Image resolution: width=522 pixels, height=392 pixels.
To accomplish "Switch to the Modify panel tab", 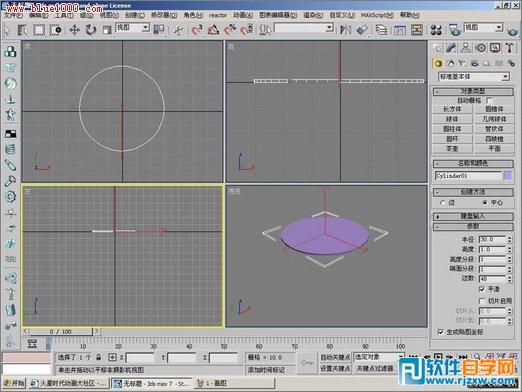I will [x=451, y=48].
